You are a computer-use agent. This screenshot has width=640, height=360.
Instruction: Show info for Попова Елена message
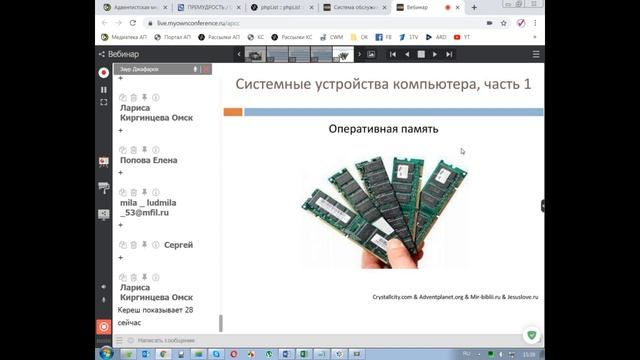(156, 150)
